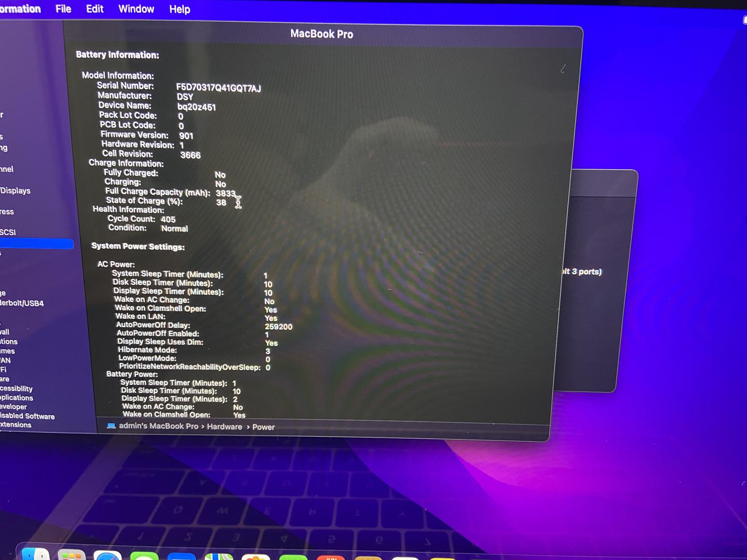
Task: Click the manufacturer value DSY
Action: [185, 97]
